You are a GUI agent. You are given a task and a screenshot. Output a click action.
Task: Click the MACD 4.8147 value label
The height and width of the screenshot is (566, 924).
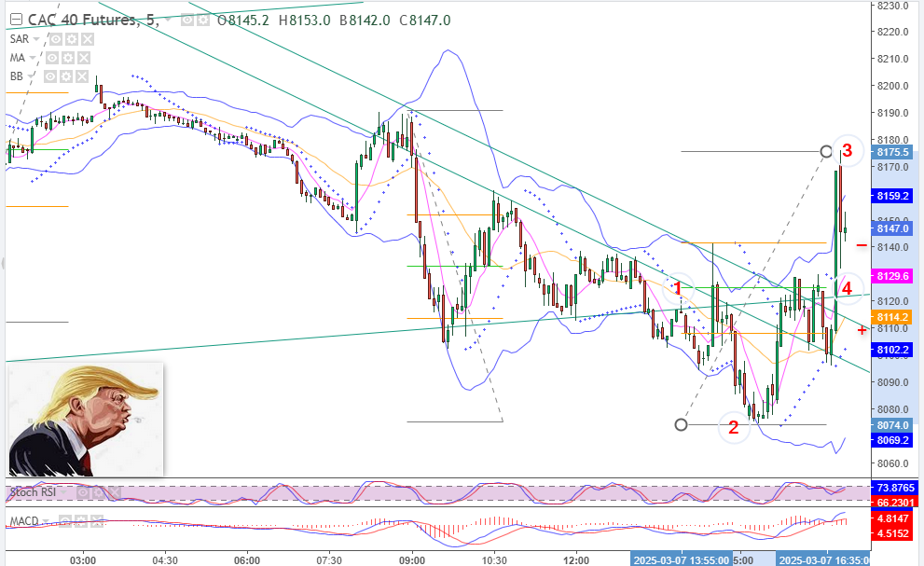(x=893, y=518)
